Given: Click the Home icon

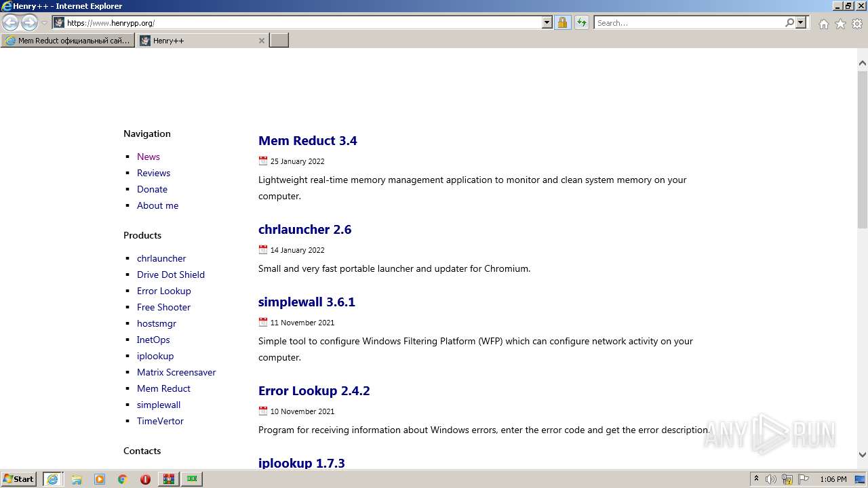Looking at the screenshot, I should 823,24.
